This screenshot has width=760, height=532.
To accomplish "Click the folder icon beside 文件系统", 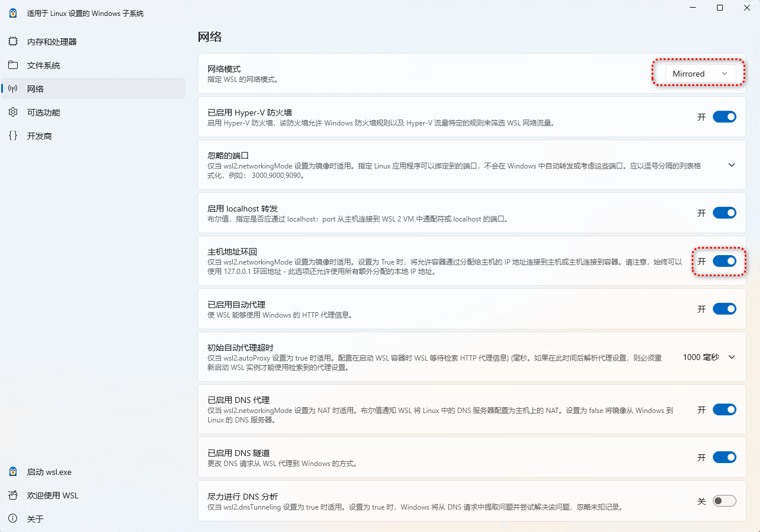I will coord(13,65).
